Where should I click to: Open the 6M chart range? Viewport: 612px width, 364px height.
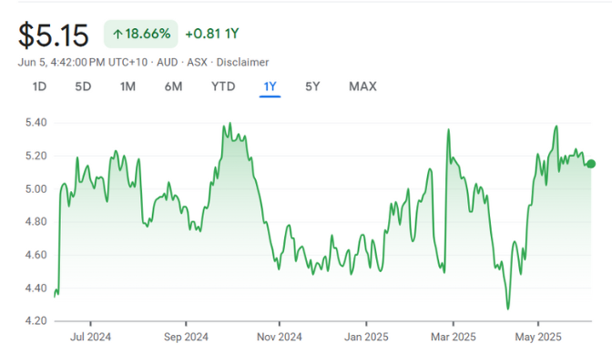pyautogui.click(x=173, y=86)
